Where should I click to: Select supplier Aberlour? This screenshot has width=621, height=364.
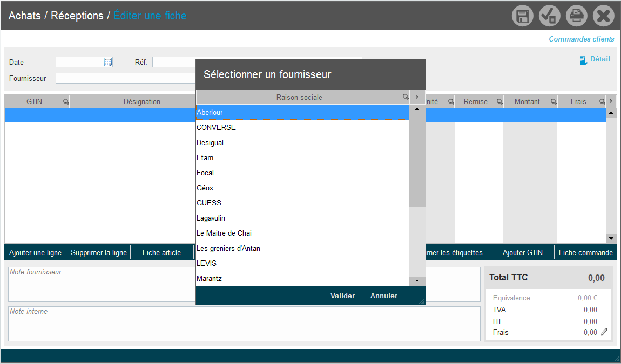(x=302, y=112)
